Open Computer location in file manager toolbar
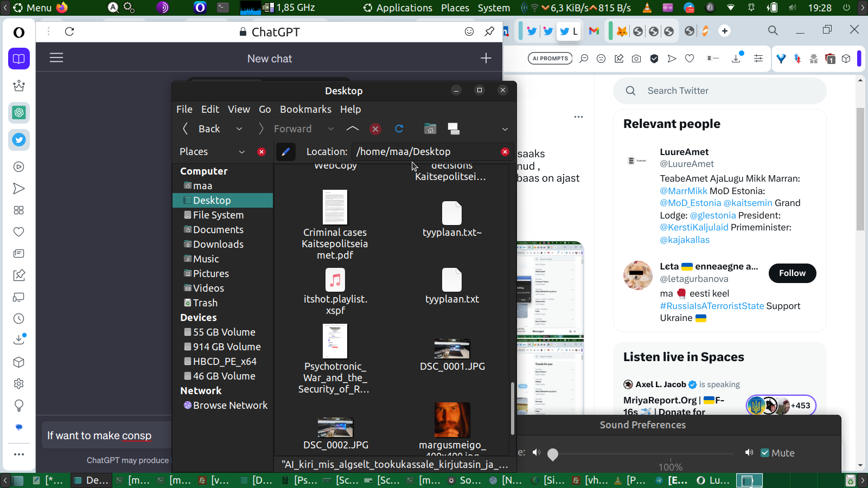 (x=454, y=129)
